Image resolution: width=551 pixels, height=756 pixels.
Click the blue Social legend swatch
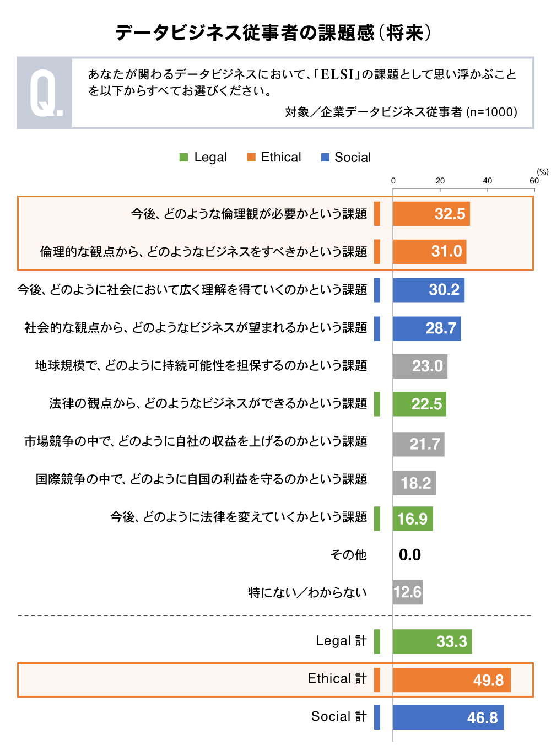click(x=325, y=158)
